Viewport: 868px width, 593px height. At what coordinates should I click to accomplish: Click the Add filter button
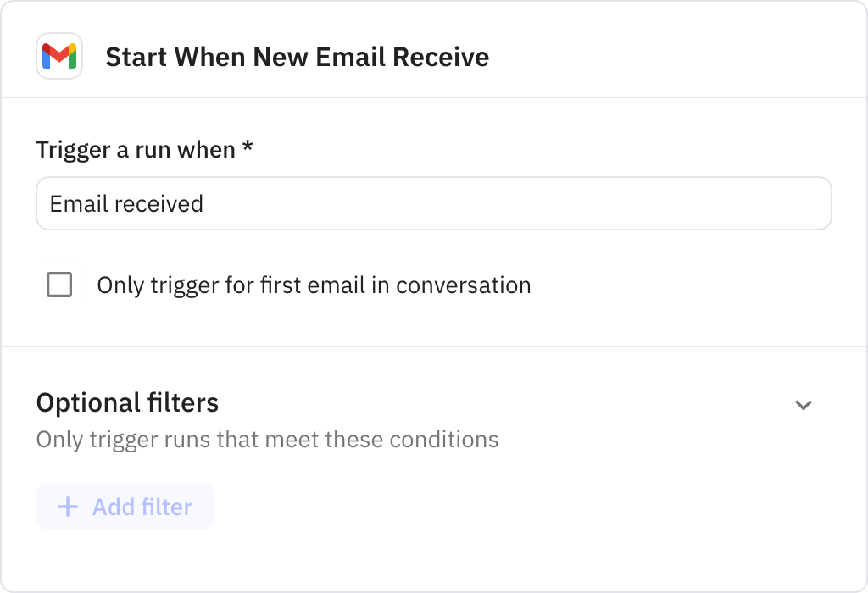(x=125, y=507)
